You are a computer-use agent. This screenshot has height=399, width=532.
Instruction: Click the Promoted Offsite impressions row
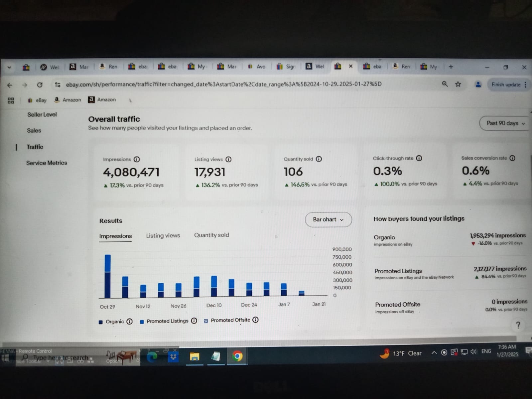(451, 307)
